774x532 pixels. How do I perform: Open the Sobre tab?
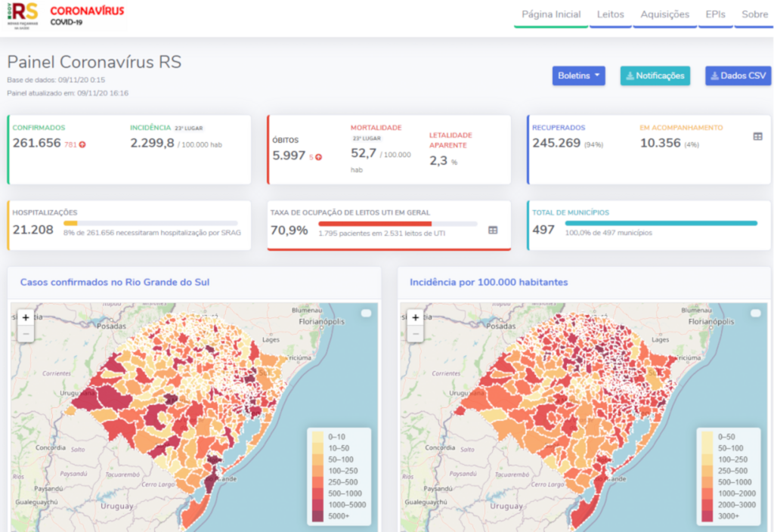(x=754, y=14)
